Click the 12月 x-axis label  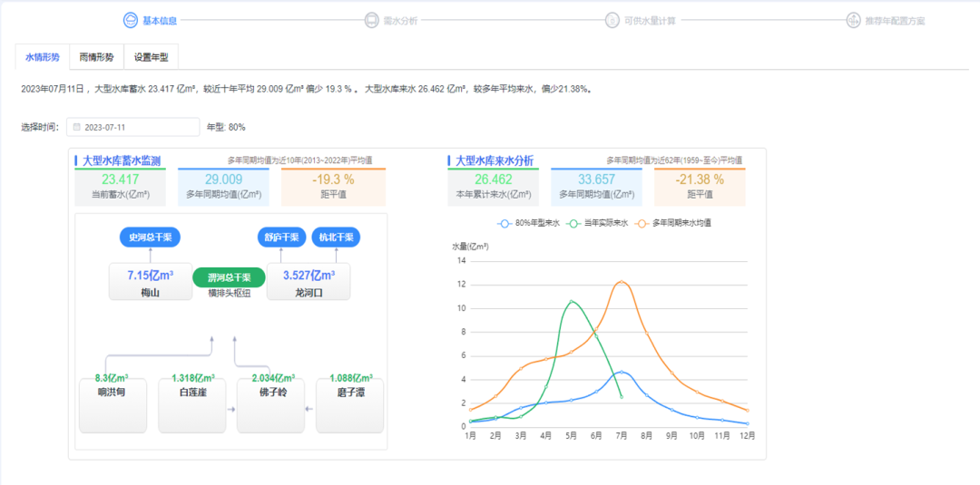[746, 437]
